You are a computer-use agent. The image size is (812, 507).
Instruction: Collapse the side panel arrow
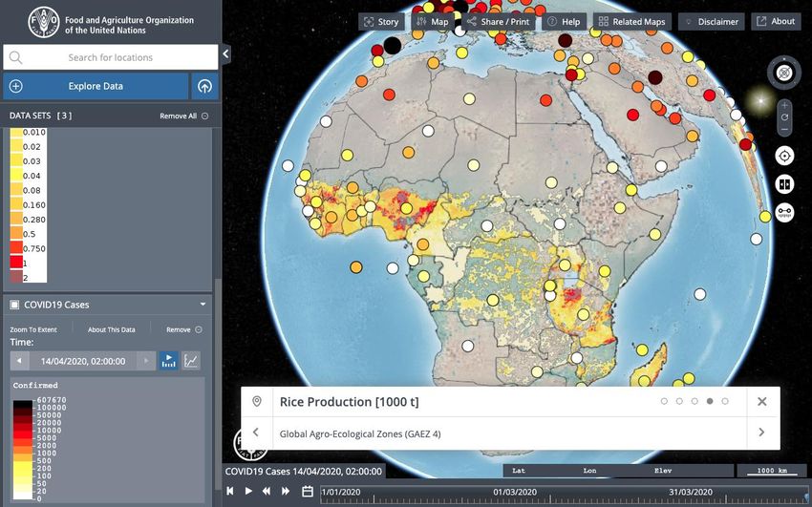coord(225,53)
